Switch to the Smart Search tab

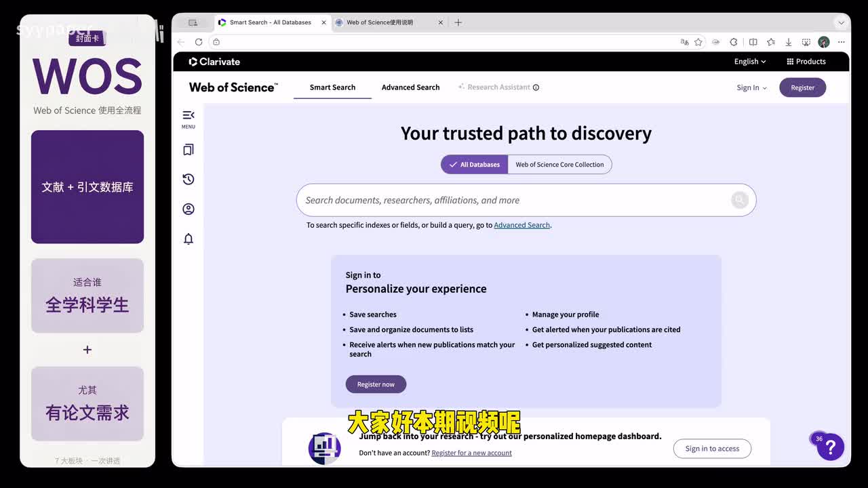[x=332, y=87]
